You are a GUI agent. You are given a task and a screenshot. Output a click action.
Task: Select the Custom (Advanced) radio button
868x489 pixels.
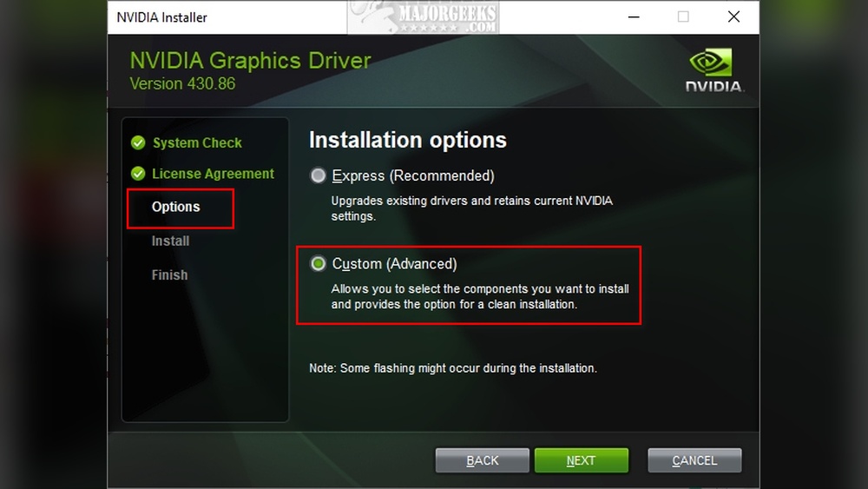319,263
